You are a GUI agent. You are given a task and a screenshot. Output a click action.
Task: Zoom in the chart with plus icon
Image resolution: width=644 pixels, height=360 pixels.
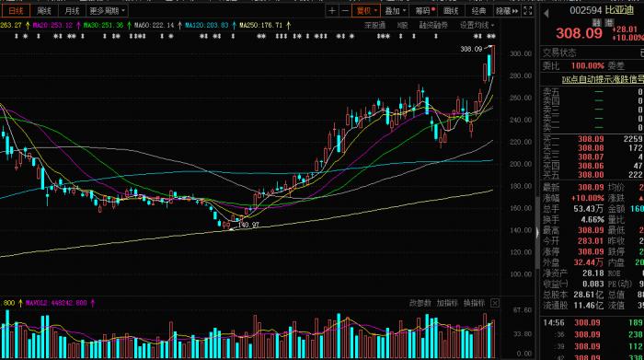tap(332, 11)
